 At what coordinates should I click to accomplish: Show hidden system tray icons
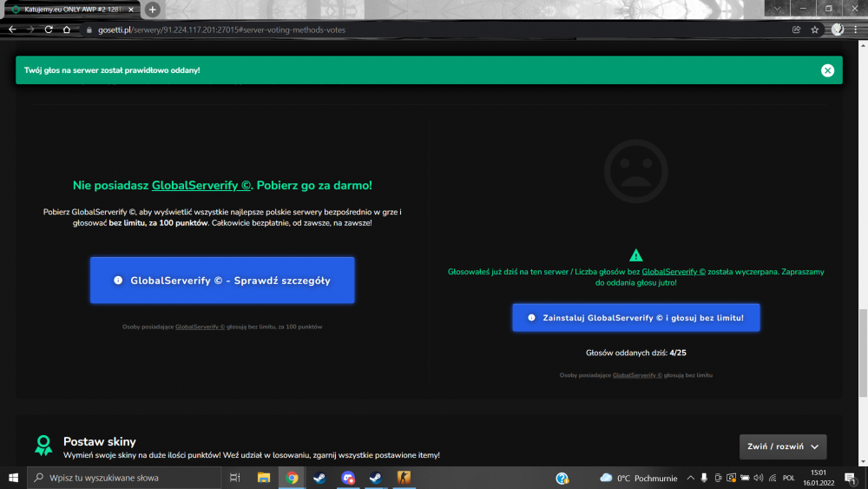[690, 478]
